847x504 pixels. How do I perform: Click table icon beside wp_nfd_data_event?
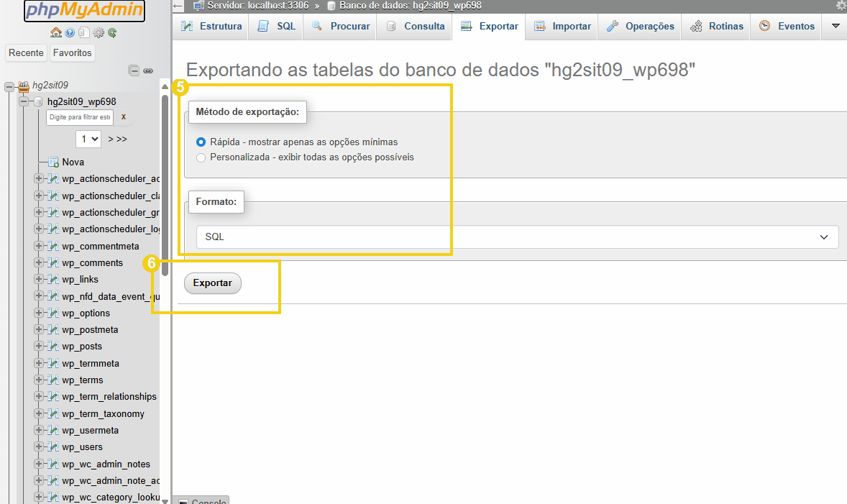click(53, 296)
